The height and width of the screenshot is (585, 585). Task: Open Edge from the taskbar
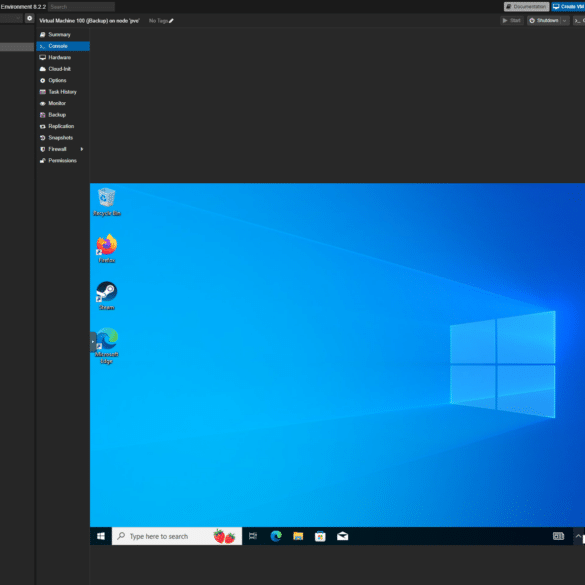[x=276, y=536]
